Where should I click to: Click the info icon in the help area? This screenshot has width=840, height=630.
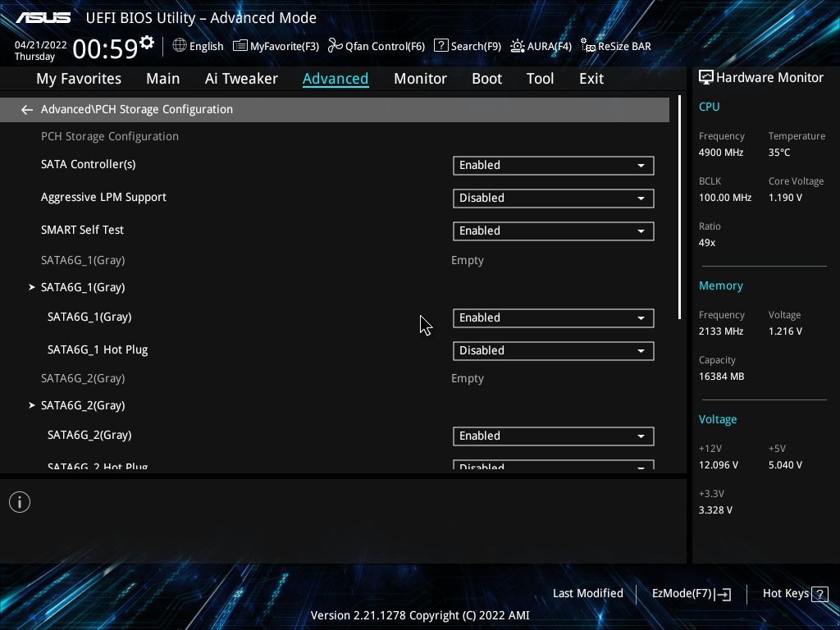(x=20, y=502)
